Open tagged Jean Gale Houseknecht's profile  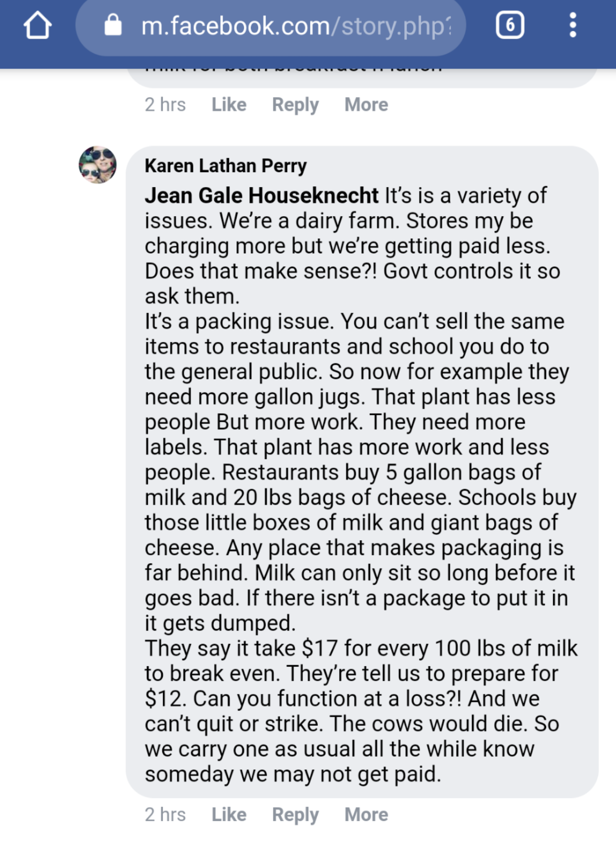point(261,195)
